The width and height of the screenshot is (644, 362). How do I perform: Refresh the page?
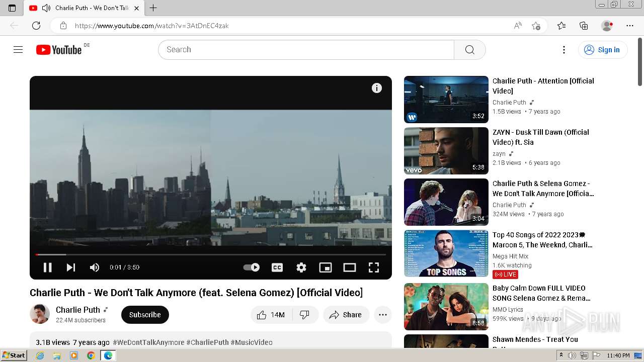click(36, 26)
